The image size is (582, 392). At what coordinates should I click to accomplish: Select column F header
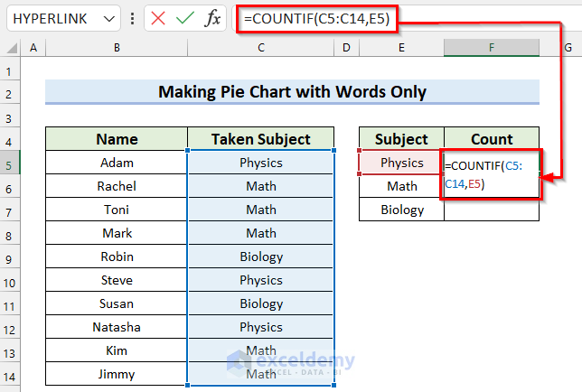tap(492, 47)
